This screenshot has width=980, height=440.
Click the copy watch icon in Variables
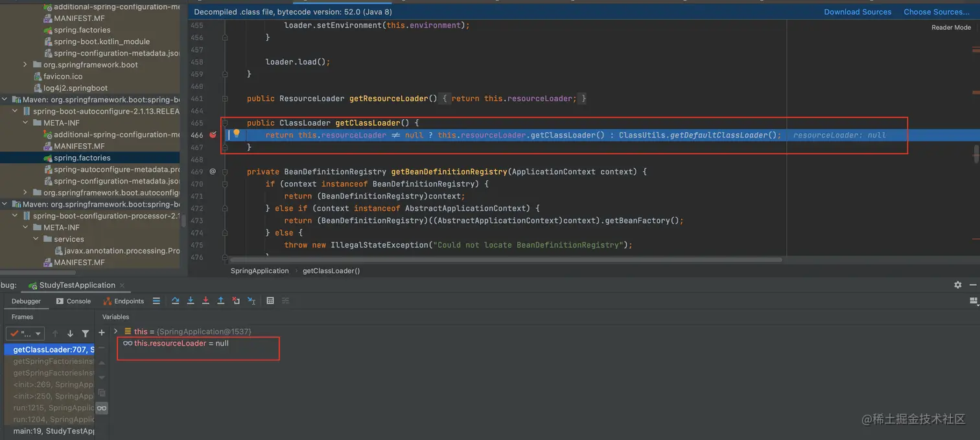click(102, 393)
